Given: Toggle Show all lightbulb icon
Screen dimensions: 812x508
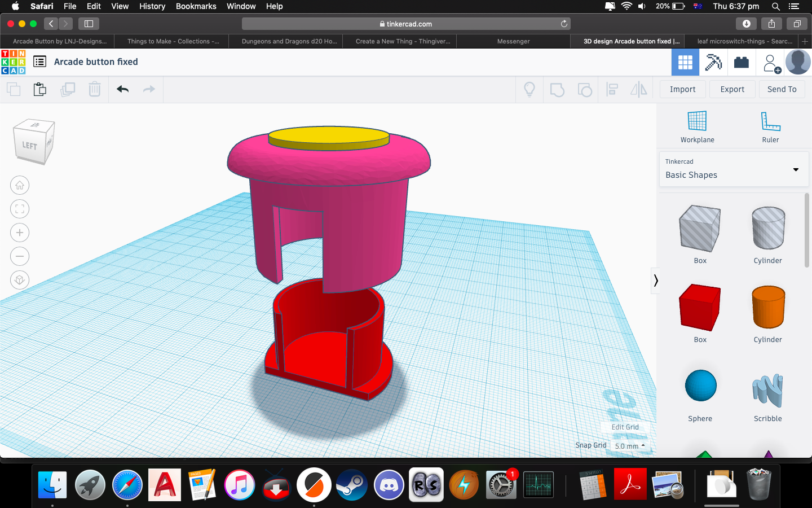Looking at the screenshot, I should pos(529,89).
